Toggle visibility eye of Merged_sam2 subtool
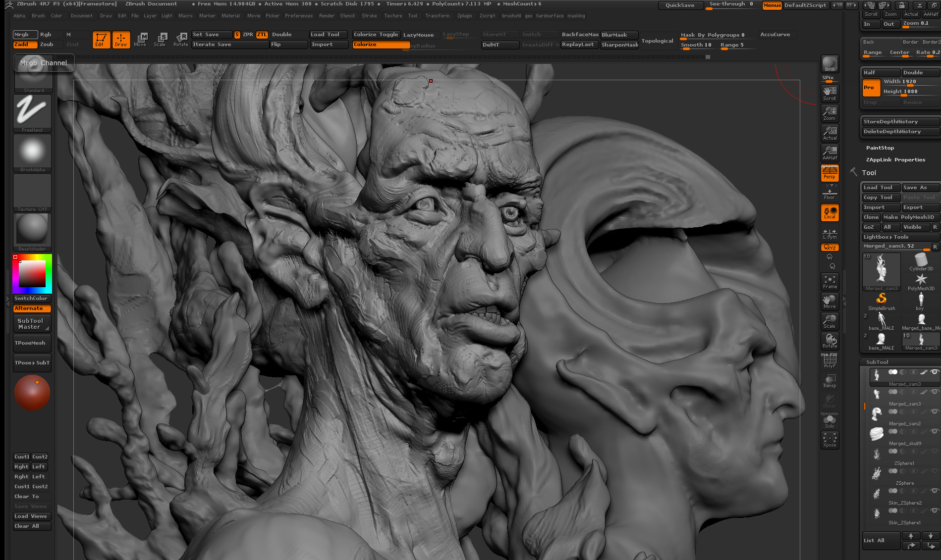 [934, 411]
